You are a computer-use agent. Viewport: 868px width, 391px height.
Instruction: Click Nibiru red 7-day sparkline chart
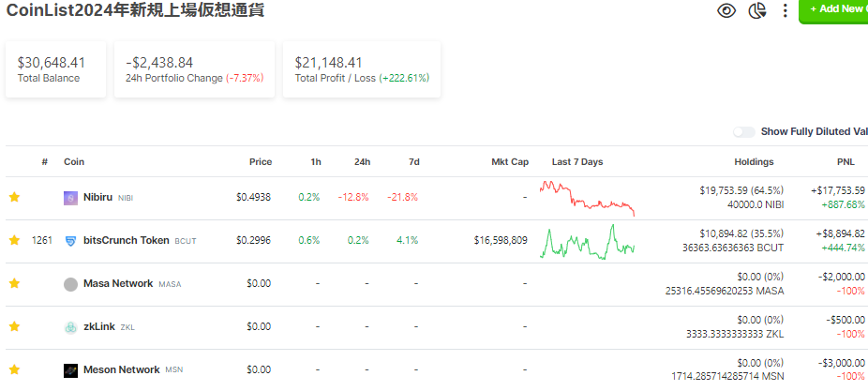point(587,198)
